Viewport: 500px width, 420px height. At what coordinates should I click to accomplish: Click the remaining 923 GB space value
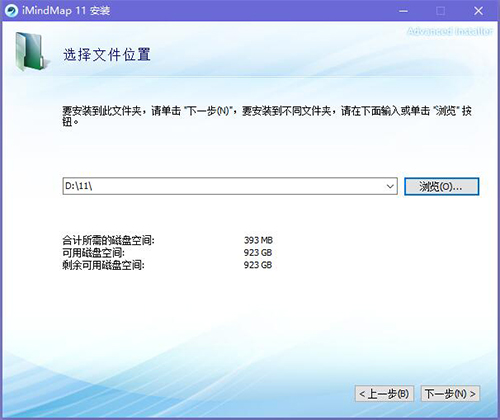[x=258, y=265]
